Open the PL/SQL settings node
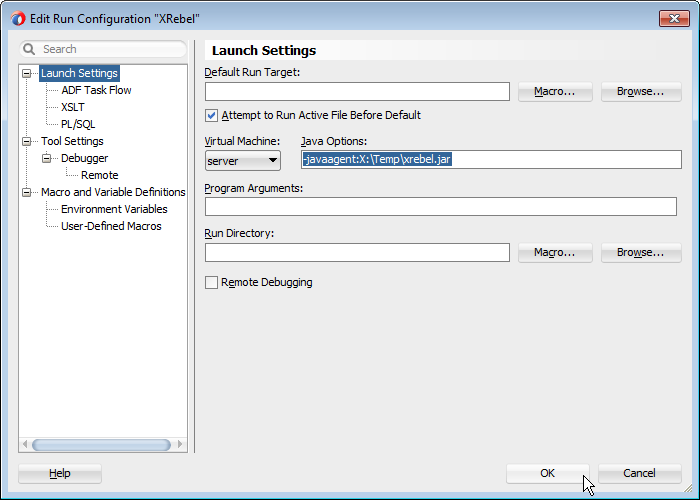This screenshot has height=500, width=700. click(78, 124)
